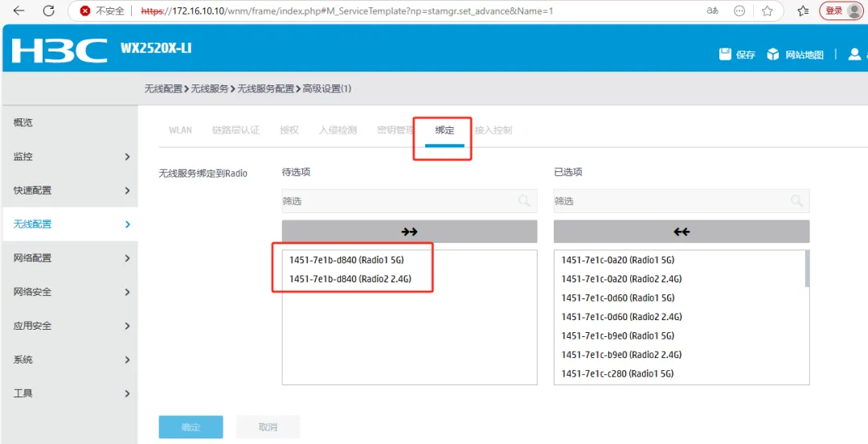Select 1451-7e1c-b9e0 (Radio2 2.4G) entry
This screenshot has width=868, height=444.
(x=621, y=354)
